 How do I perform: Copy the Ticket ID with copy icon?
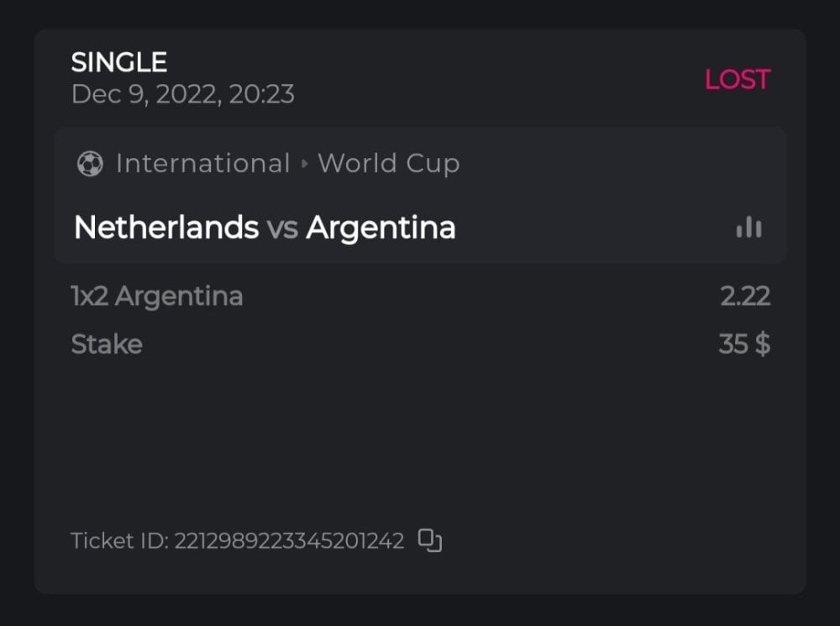click(x=430, y=540)
